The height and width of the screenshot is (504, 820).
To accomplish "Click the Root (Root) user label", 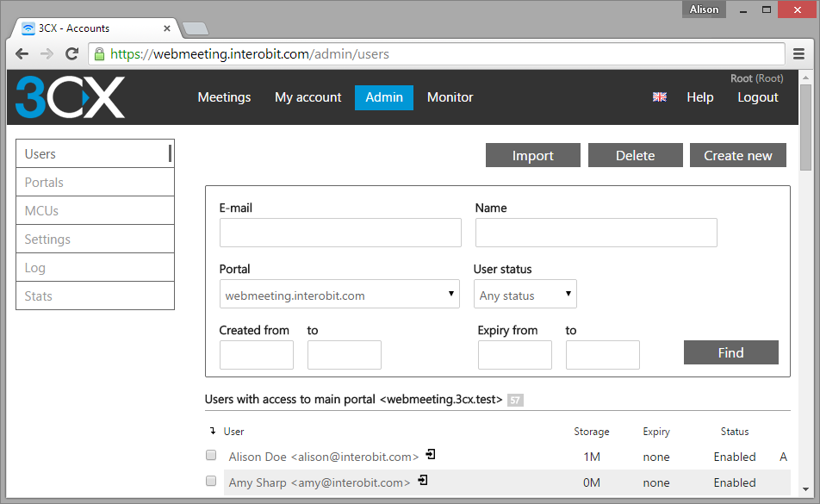I will pos(757,78).
